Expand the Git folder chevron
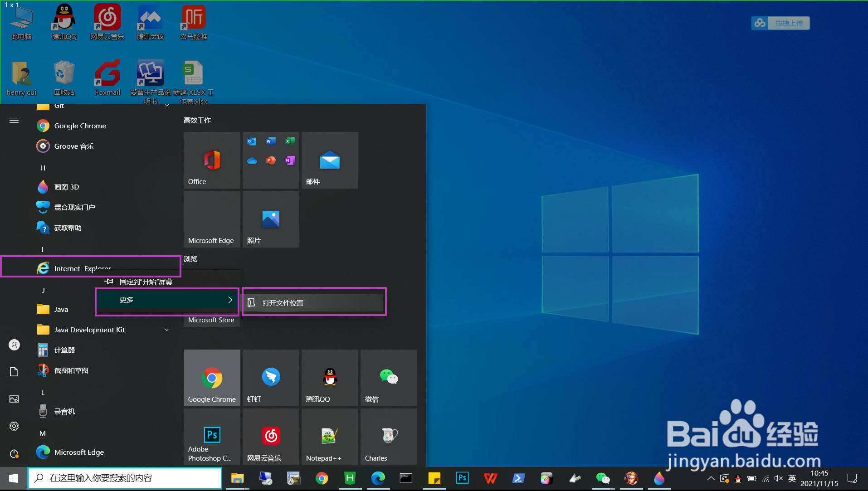The height and width of the screenshot is (491, 868). [167, 106]
